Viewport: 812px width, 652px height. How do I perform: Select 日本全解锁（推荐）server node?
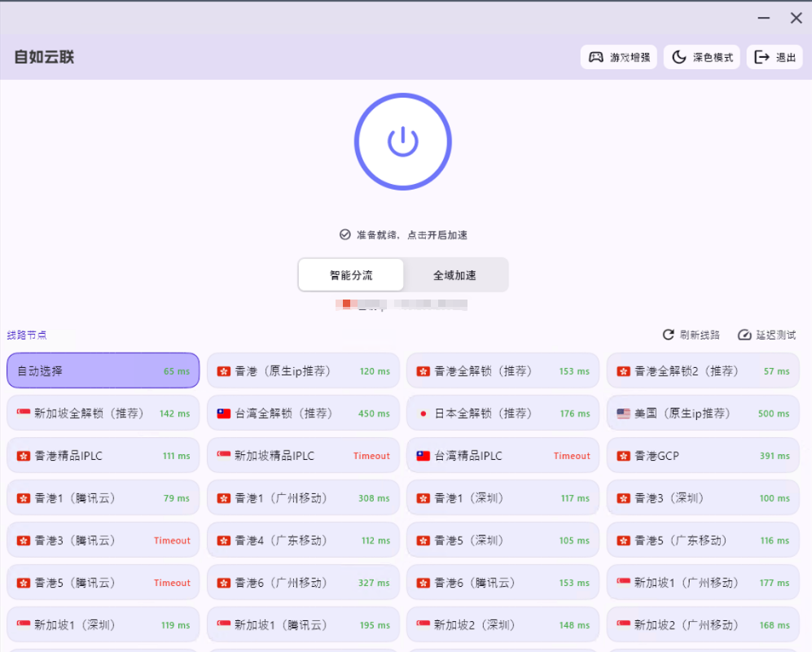click(x=503, y=413)
